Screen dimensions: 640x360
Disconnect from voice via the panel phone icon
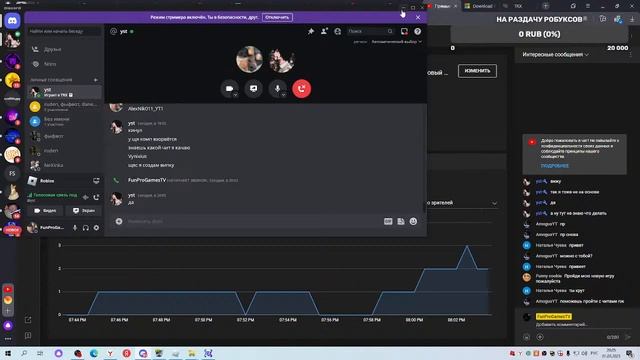[x=96, y=197]
